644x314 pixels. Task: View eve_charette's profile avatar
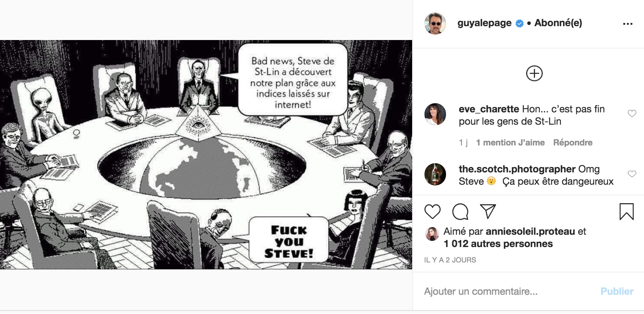pos(435,114)
